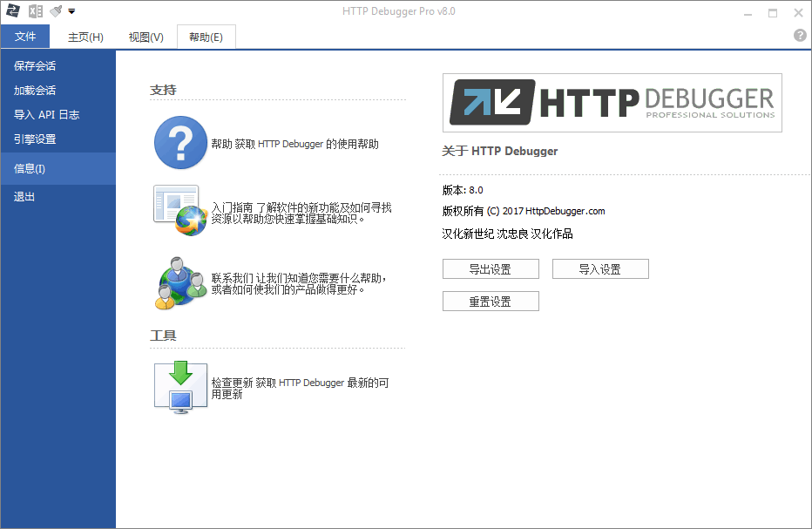Click the 工具 section heading

[163, 336]
